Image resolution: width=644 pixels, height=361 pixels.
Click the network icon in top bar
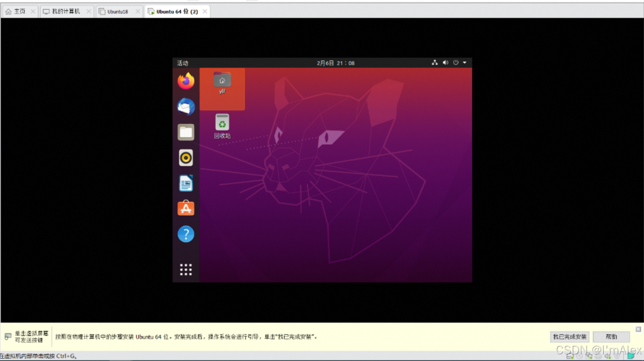pyautogui.click(x=434, y=63)
